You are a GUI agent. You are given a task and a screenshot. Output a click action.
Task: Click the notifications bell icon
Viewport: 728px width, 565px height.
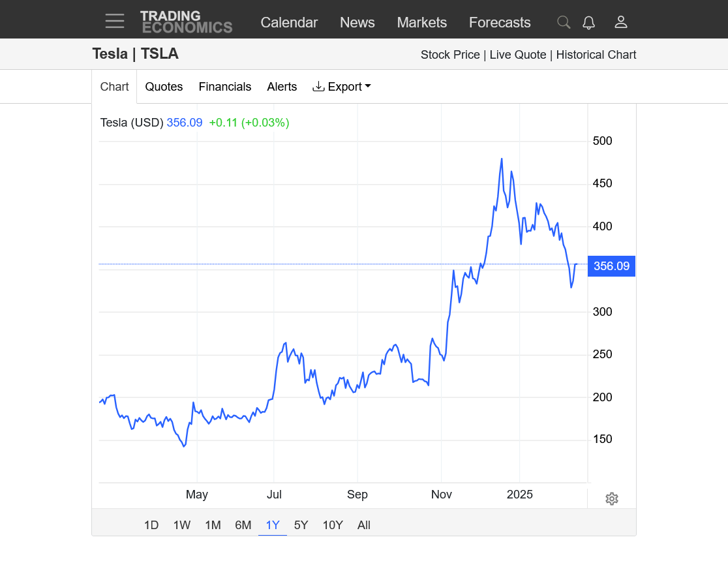pyautogui.click(x=588, y=22)
